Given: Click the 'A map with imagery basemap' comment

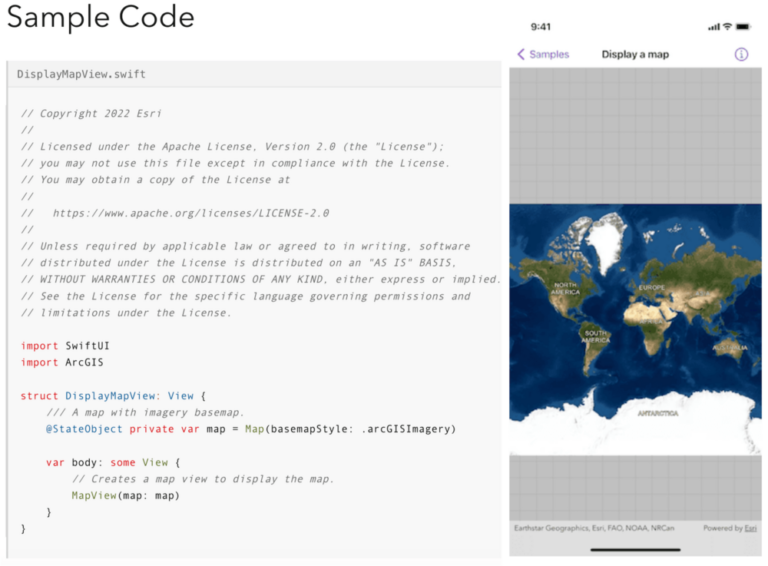Looking at the screenshot, I should 145,412.
